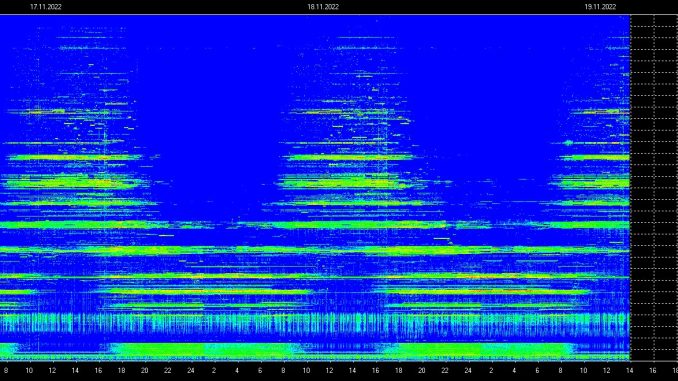Select the last hour 18 tick label
678x381 pixels.
tap(675, 371)
